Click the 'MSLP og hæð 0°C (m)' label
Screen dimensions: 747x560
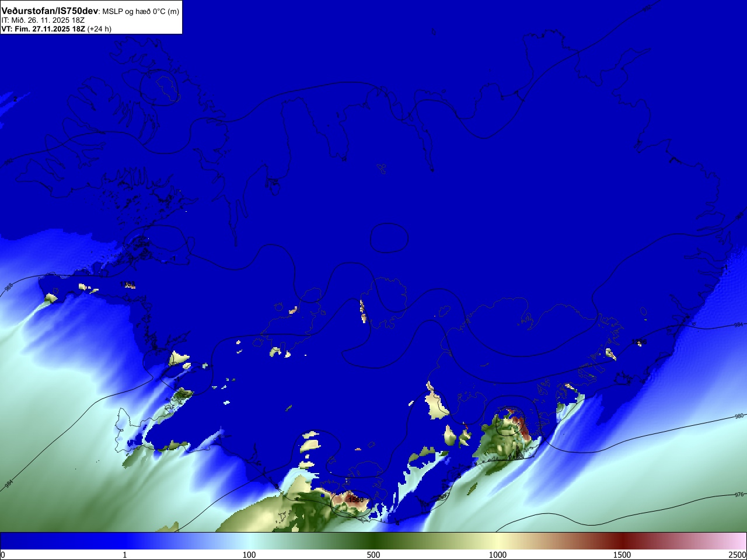pyautogui.click(x=141, y=12)
